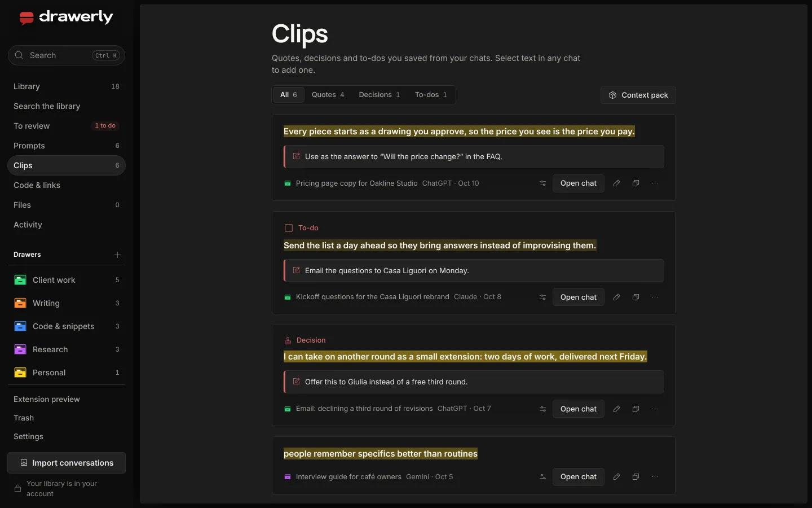
Task: Open chat for the Oakline Studio pricing clip
Action: click(579, 183)
